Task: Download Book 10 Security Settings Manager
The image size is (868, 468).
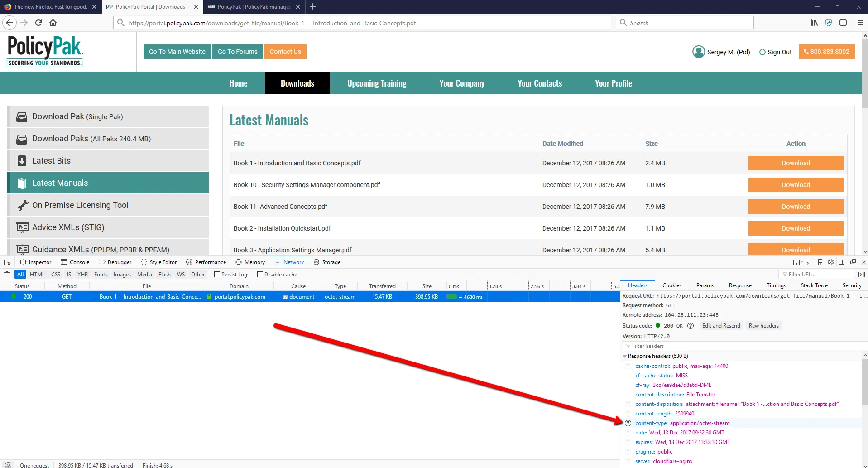Action: click(796, 185)
